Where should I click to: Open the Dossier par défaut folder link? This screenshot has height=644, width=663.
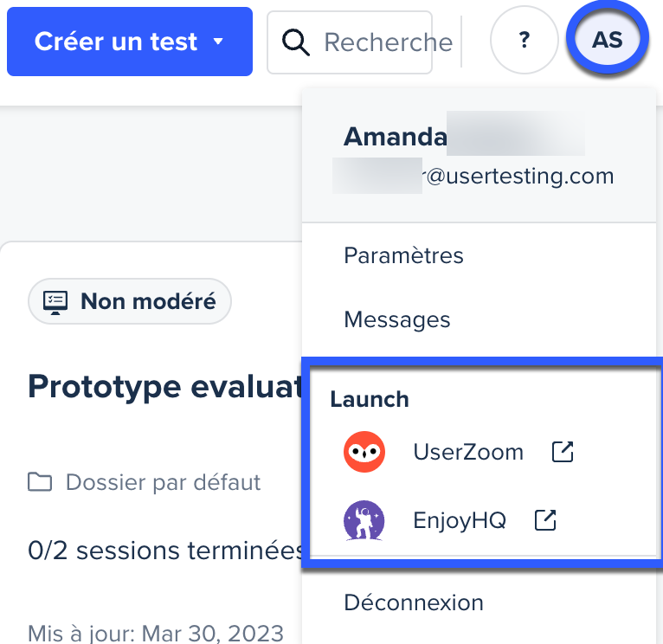(x=163, y=482)
